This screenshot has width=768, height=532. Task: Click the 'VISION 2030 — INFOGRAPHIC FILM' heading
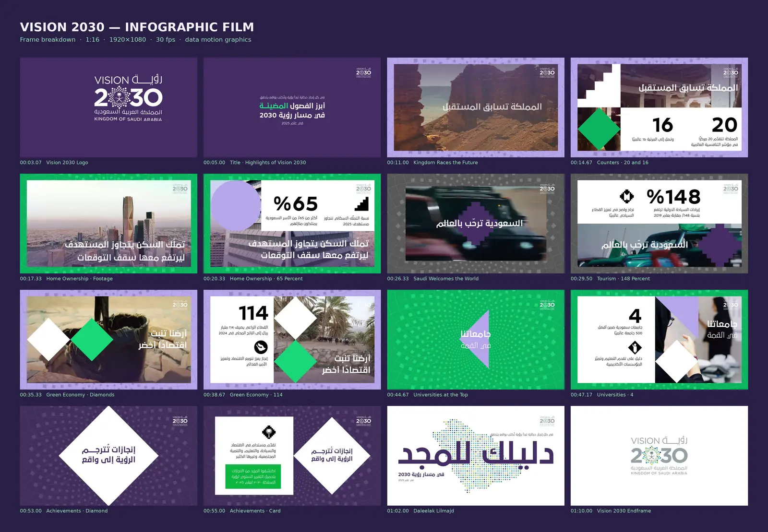point(137,27)
